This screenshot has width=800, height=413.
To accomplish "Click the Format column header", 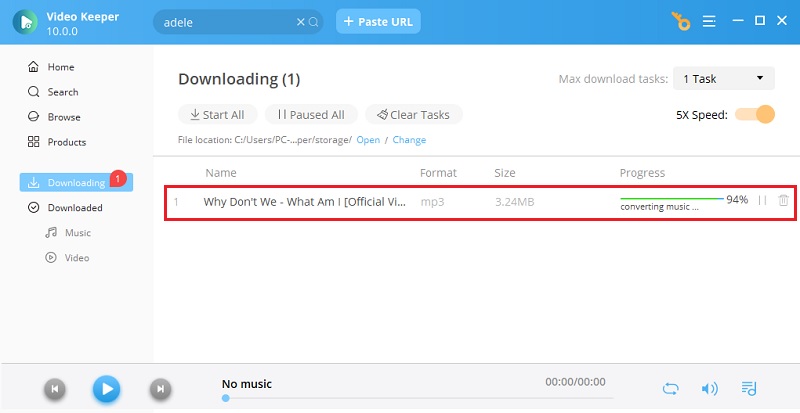I will [x=438, y=173].
